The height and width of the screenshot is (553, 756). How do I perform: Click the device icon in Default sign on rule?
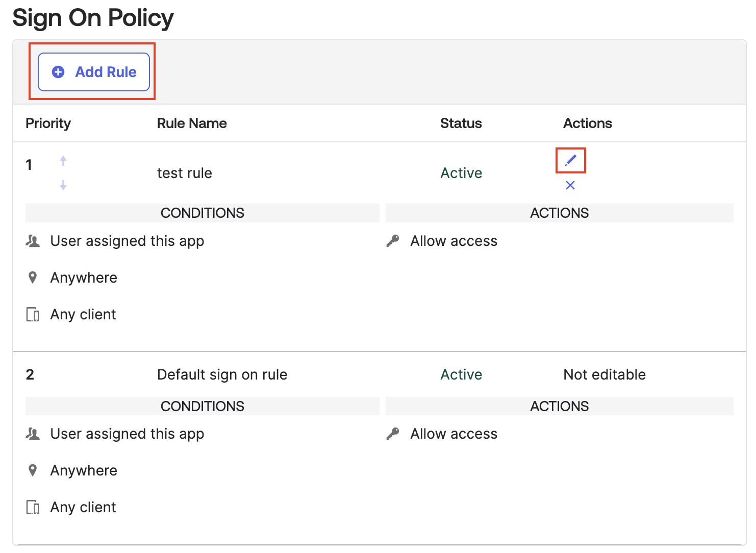pyautogui.click(x=33, y=507)
